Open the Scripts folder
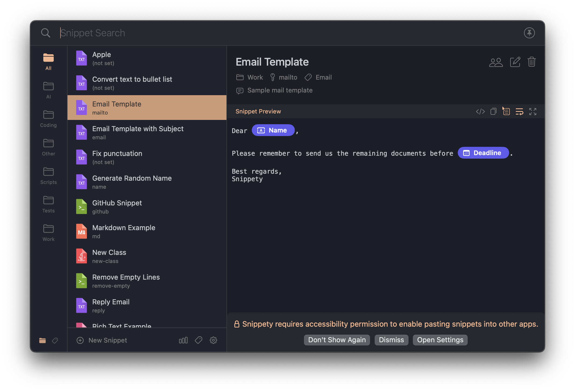The image size is (575, 392). point(48,176)
